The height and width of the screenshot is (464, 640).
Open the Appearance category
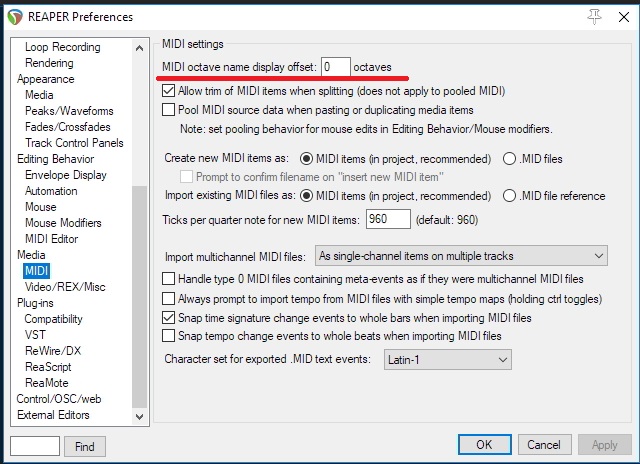click(x=46, y=79)
